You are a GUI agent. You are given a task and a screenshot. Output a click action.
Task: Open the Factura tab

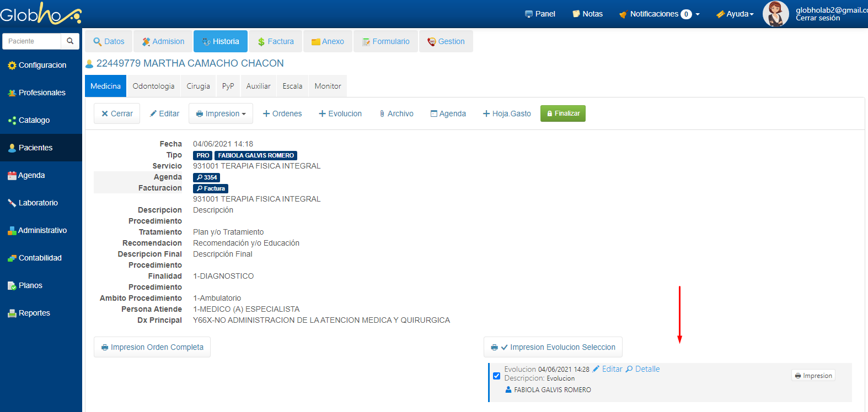(276, 41)
